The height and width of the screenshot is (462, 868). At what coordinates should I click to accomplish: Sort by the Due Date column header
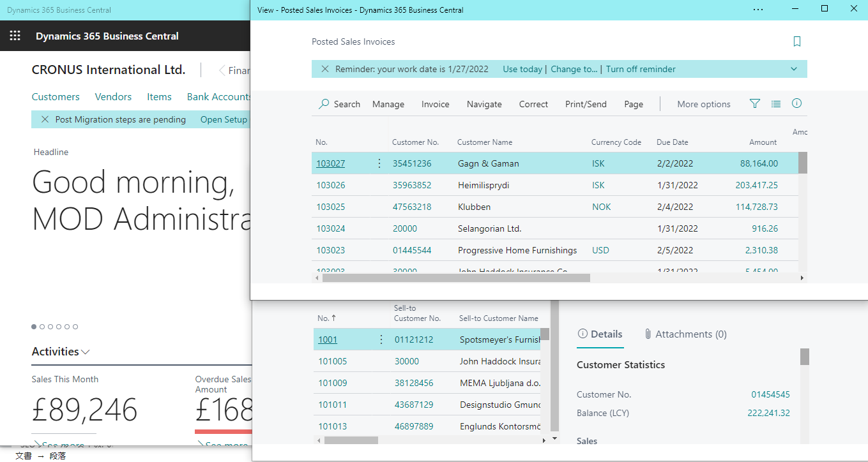pos(672,142)
